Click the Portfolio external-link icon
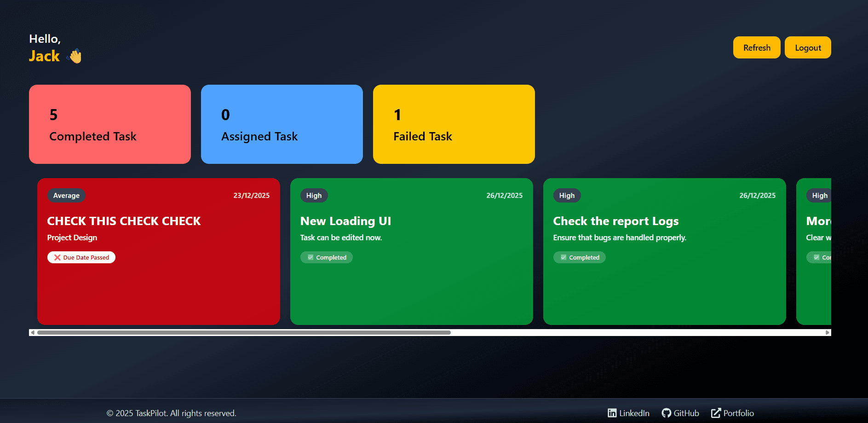This screenshot has height=423, width=868. pos(716,413)
